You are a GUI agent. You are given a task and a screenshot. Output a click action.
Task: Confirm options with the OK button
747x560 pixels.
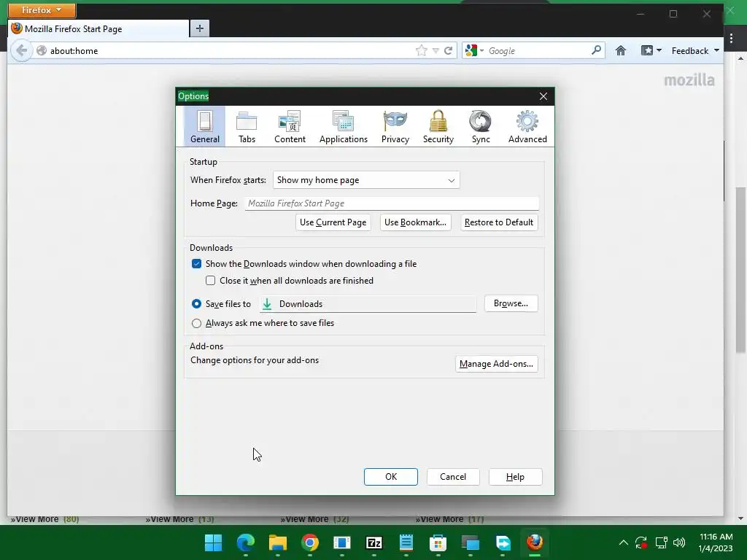[391, 477]
